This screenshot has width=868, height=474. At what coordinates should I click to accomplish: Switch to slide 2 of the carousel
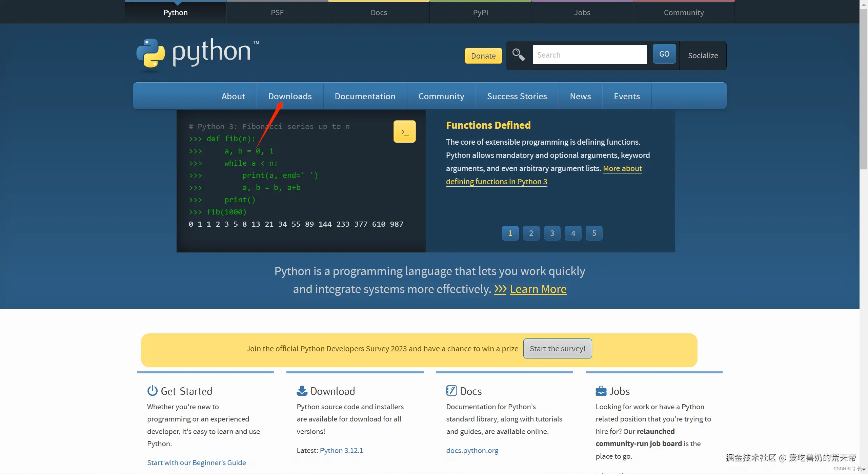(x=531, y=233)
